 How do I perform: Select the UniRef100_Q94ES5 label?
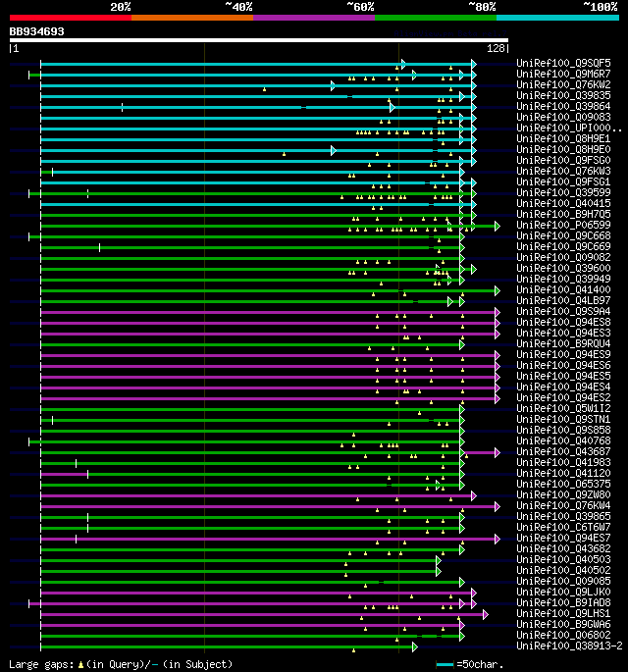pos(563,376)
